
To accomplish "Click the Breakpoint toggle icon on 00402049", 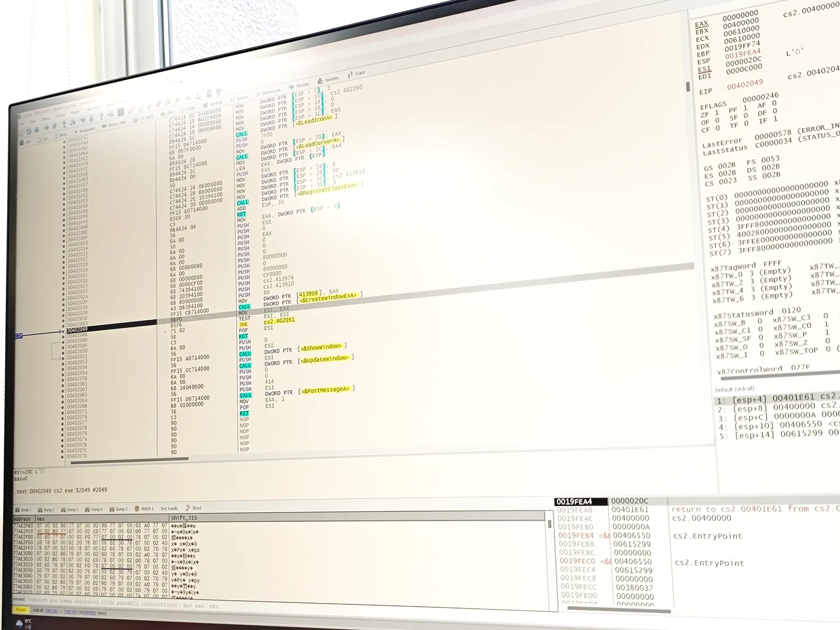I will pos(64,330).
